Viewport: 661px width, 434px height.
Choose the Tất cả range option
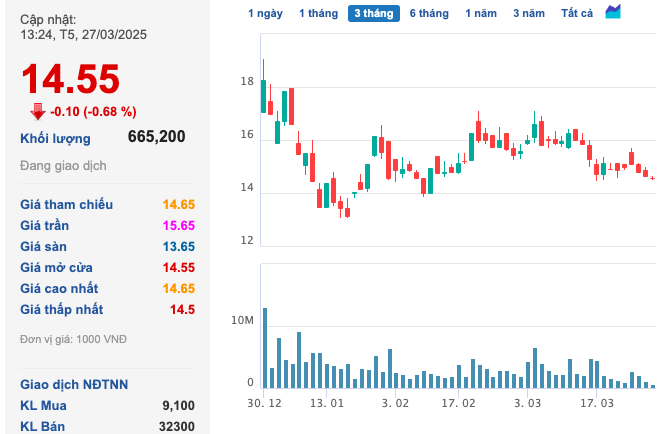577,13
